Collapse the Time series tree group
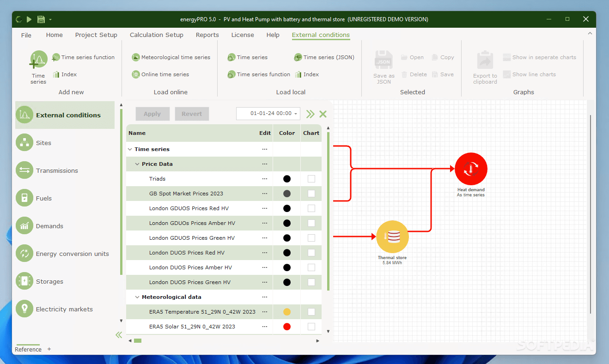 [x=130, y=149]
